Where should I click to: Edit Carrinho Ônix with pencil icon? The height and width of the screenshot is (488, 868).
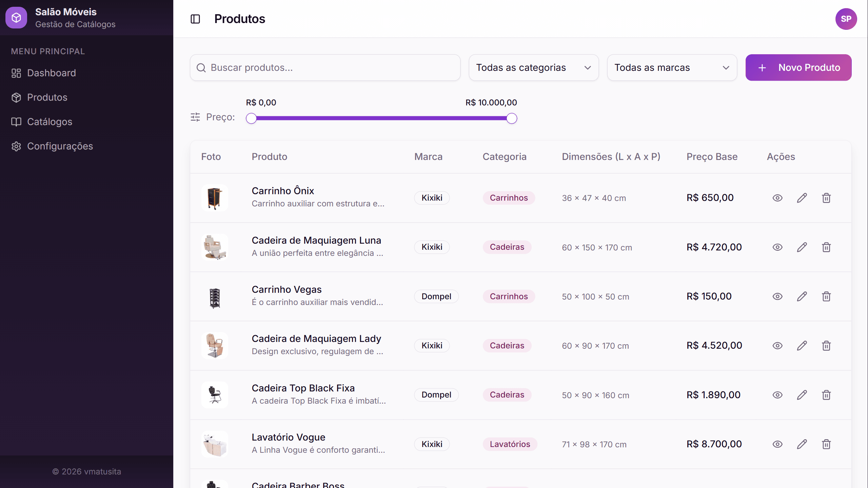pos(802,198)
